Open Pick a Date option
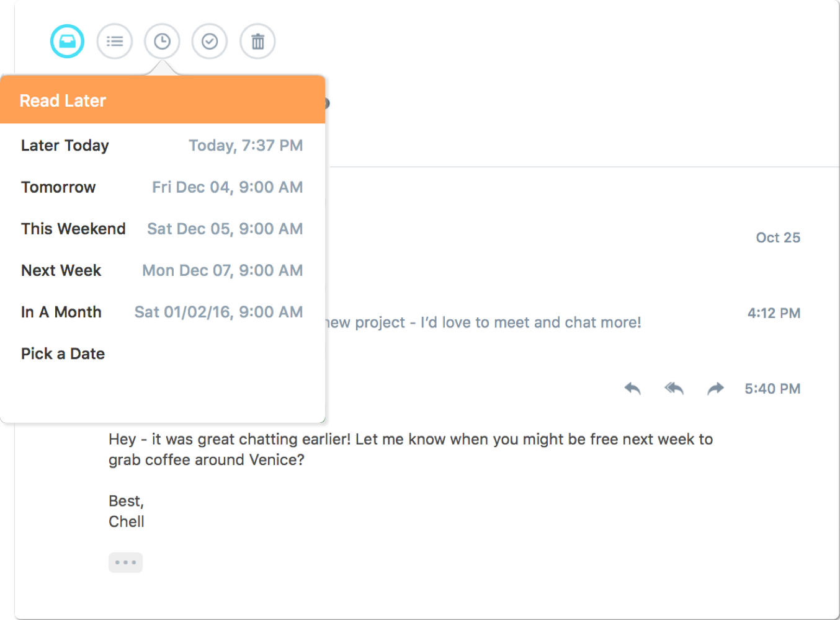The width and height of the screenshot is (840, 620). 162,353
